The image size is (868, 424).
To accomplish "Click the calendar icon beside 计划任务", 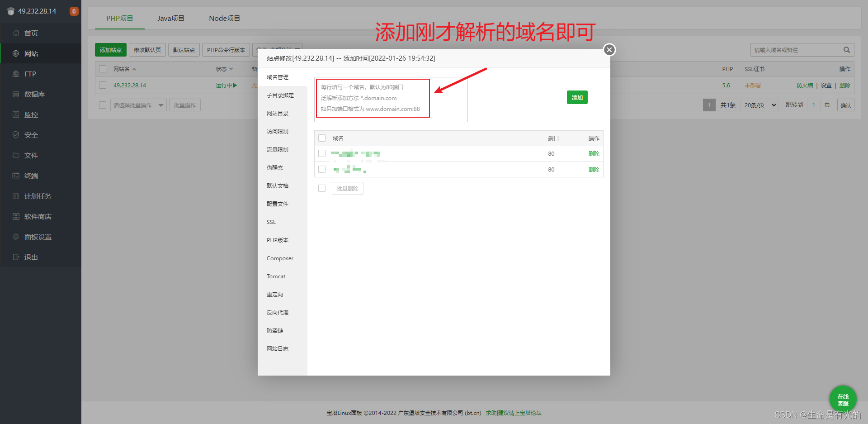I will tap(16, 196).
